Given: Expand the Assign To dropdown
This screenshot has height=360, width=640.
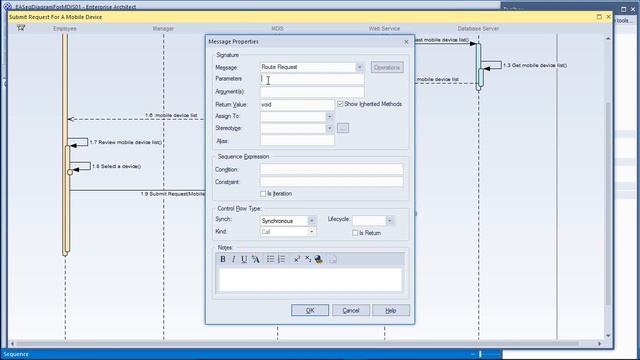Looking at the screenshot, I should point(329,117).
